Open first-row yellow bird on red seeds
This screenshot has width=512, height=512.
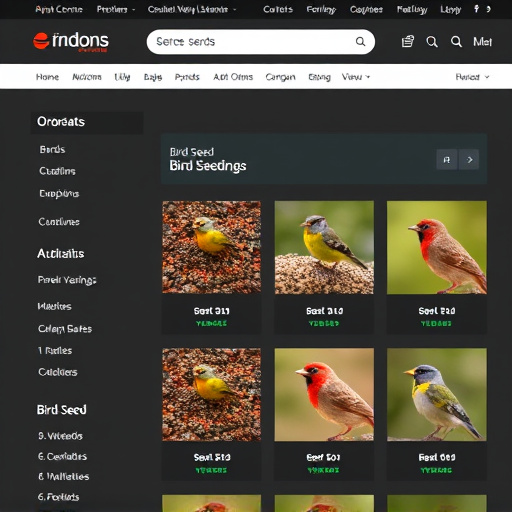click(212, 247)
